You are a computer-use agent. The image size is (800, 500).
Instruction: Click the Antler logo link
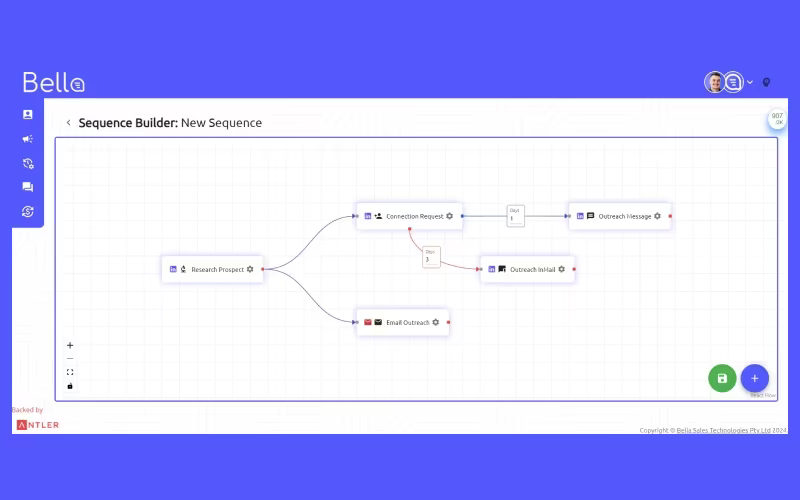coord(38,425)
